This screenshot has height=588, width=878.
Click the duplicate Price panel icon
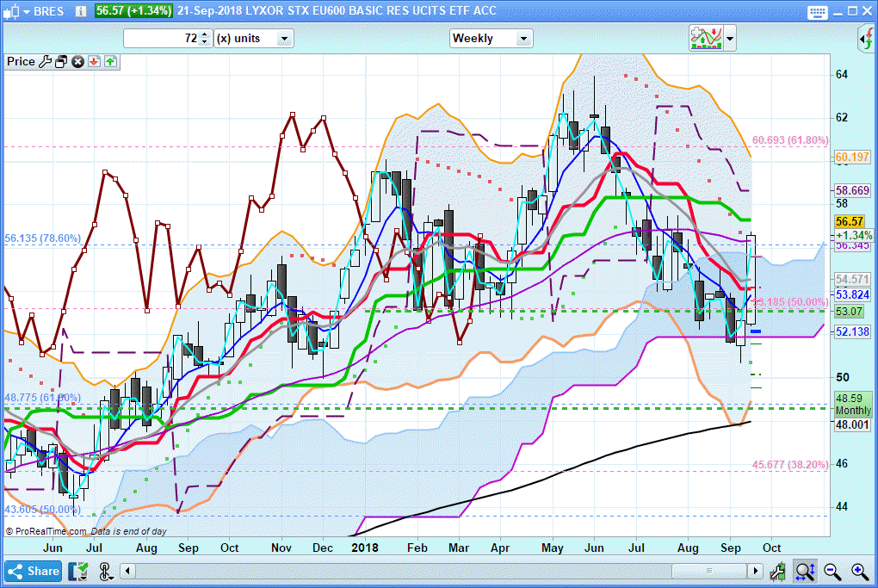coord(62,62)
